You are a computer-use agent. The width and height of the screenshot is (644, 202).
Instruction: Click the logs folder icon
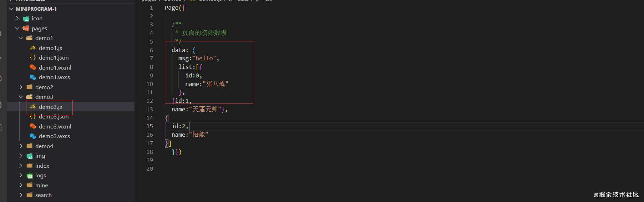(x=30, y=176)
